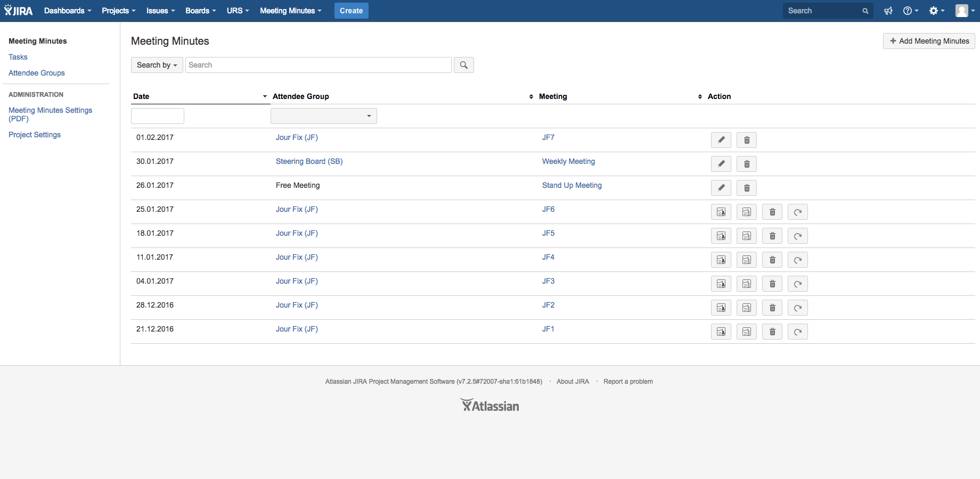Click the reopen arrow icon for JF6
Viewport: 980px width, 479px height.
tap(798, 212)
